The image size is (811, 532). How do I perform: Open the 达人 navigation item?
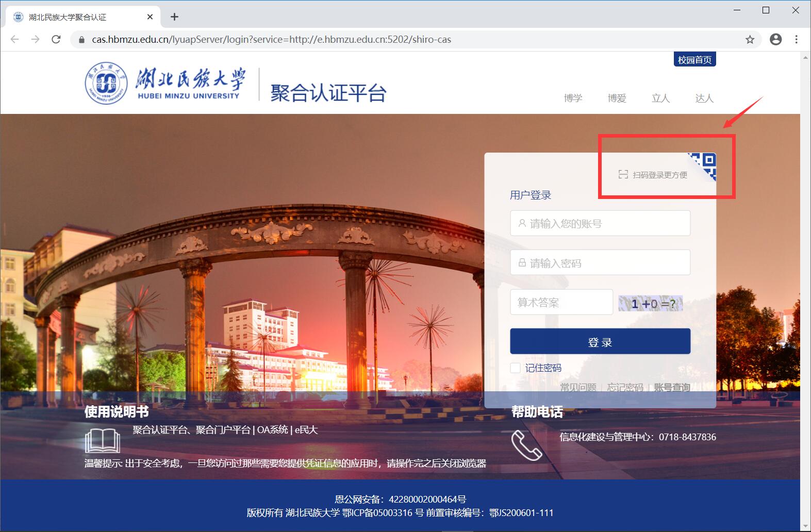click(704, 98)
